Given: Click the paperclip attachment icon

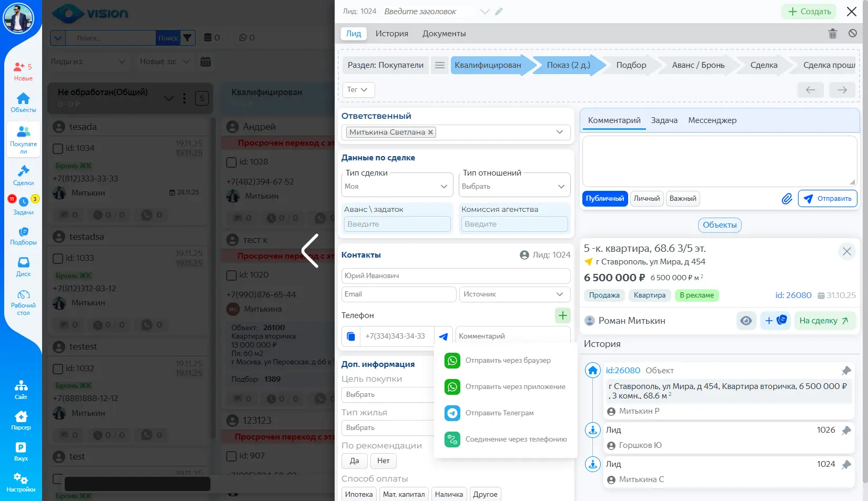Looking at the screenshot, I should (786, 199).
